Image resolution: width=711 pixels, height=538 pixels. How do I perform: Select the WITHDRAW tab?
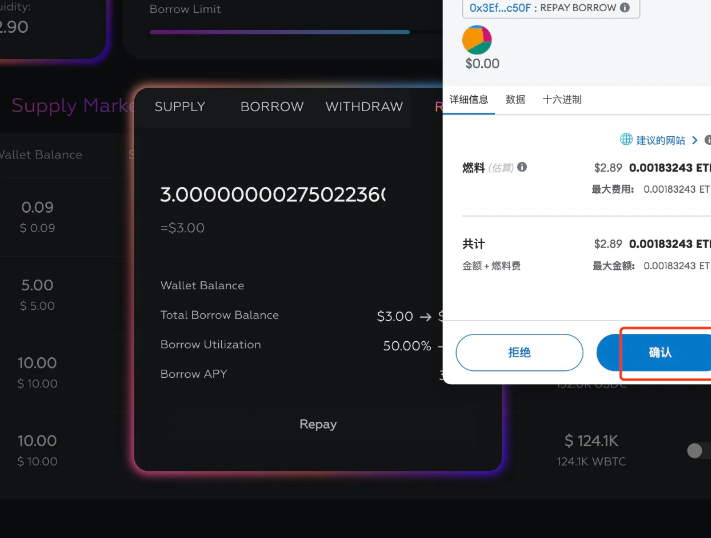[x=364, y=107]
